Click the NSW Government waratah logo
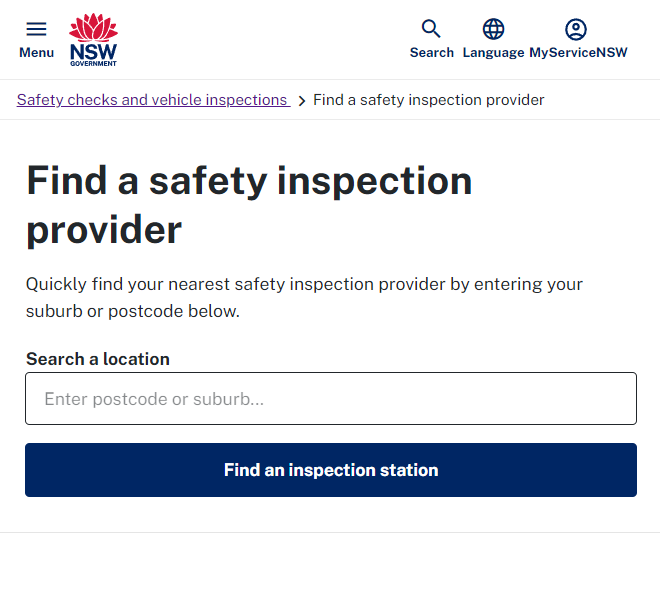660x597 pixels. click(x=93, y=40)
